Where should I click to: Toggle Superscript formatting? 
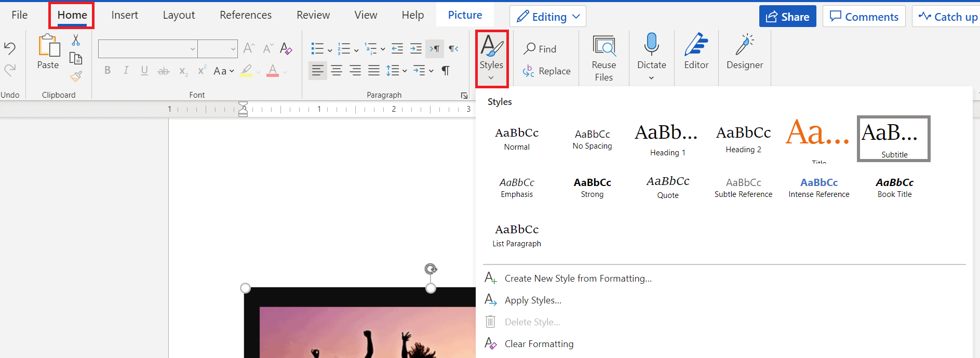[x=202, y=70]
